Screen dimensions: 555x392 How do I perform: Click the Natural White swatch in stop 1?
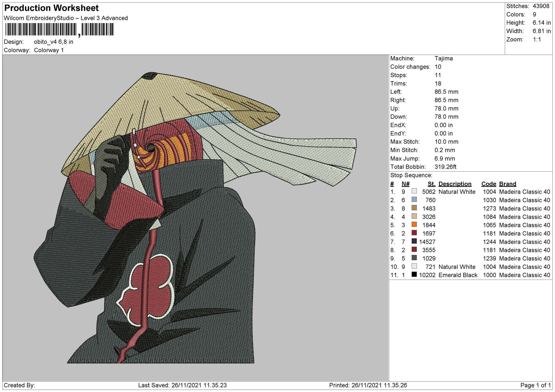(x=414, y=191)
